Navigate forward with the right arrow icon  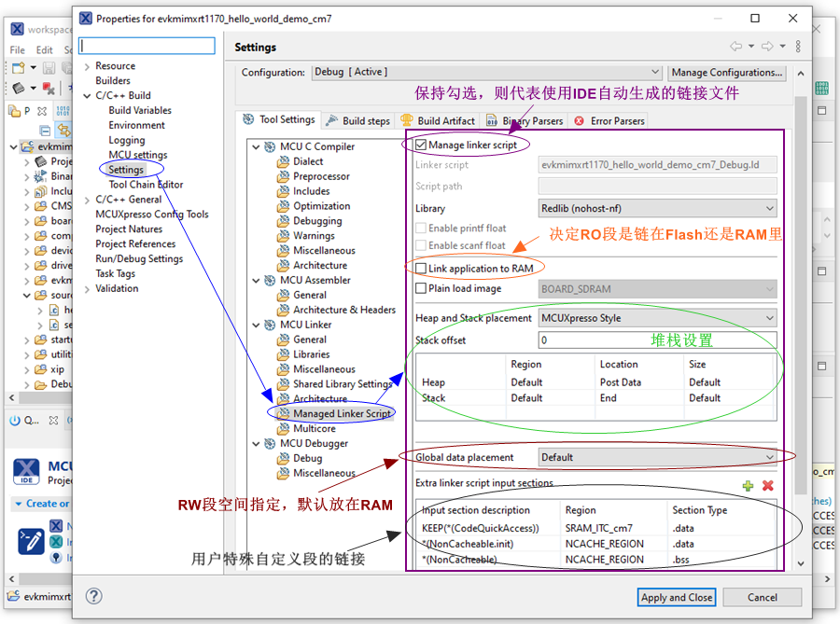pos(767,47)
